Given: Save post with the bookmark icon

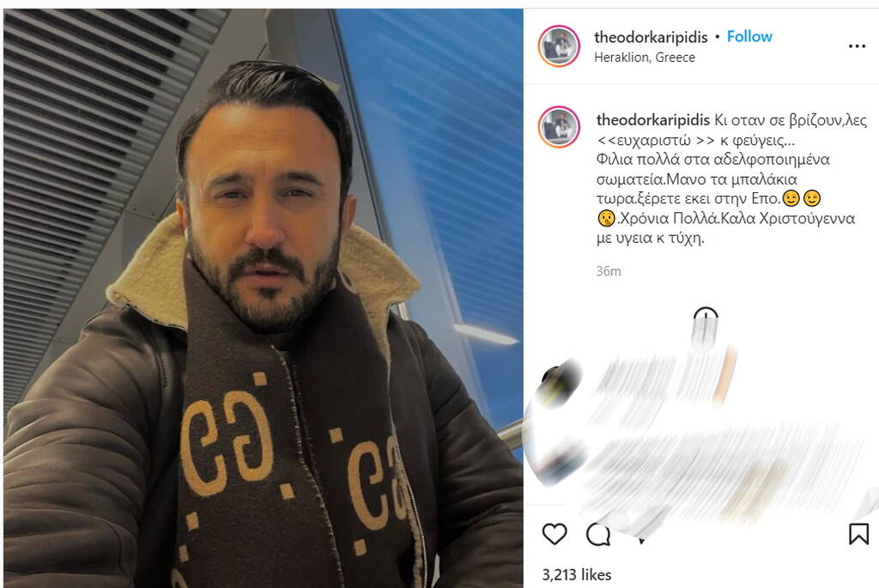Looking at the screenshot, I should point(858,534).
